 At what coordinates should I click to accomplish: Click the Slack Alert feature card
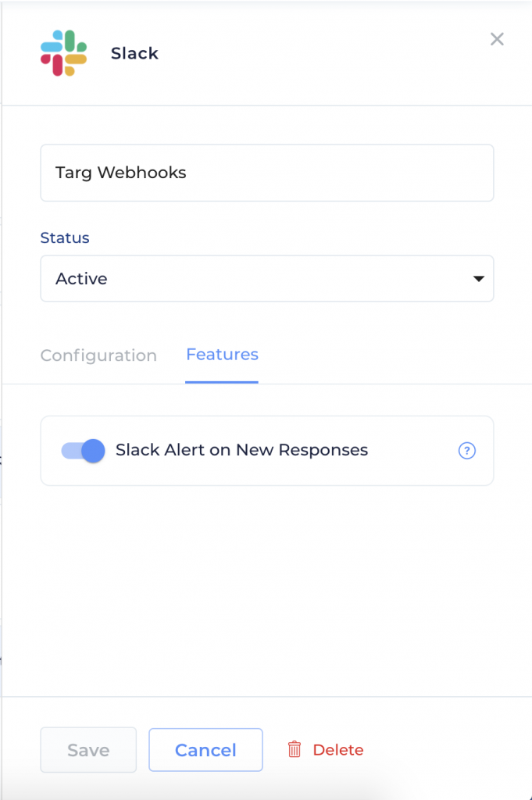click(266, 451)
